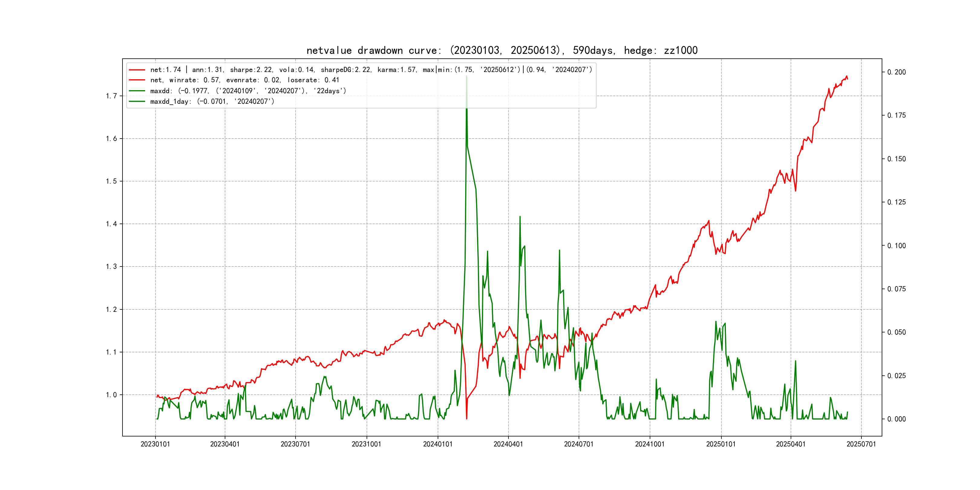Click the 0.200 right y-axis tick label

point(897,72)
